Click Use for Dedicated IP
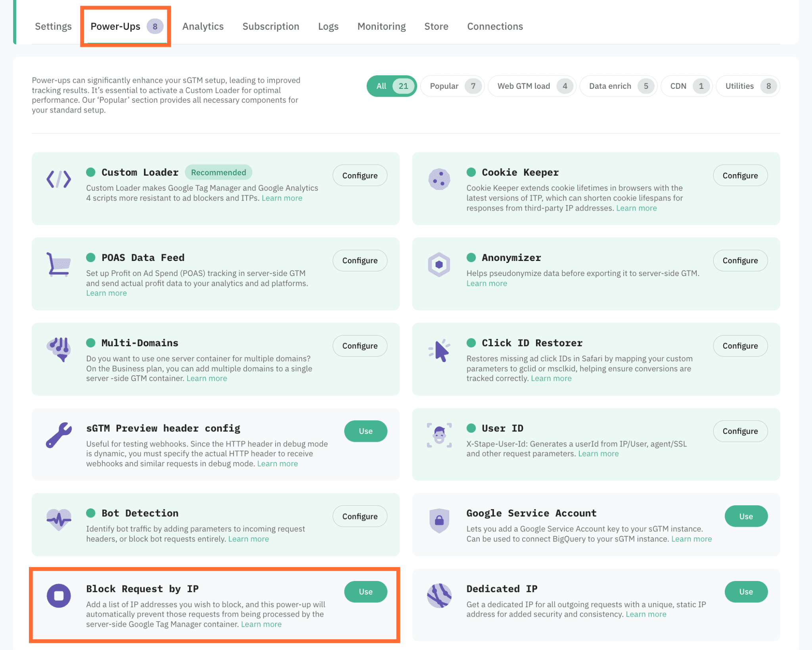Viewport: 812px width, 650px height. [x=746, y=592]
